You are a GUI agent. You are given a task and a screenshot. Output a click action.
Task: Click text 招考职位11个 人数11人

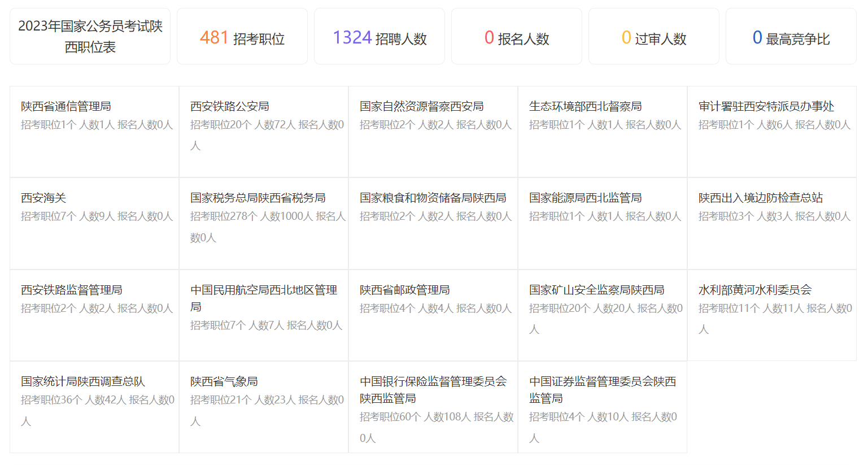coord(751,308)
